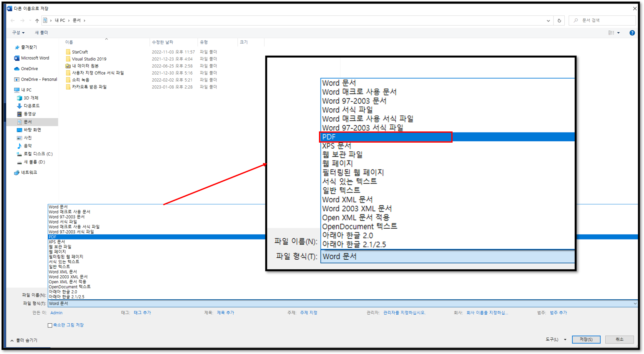Viewport: 644px width, 354px height.
Task: Open 로컬 디스크 (C:) drive
Action: pyautogui.click(x=35, y=154)
